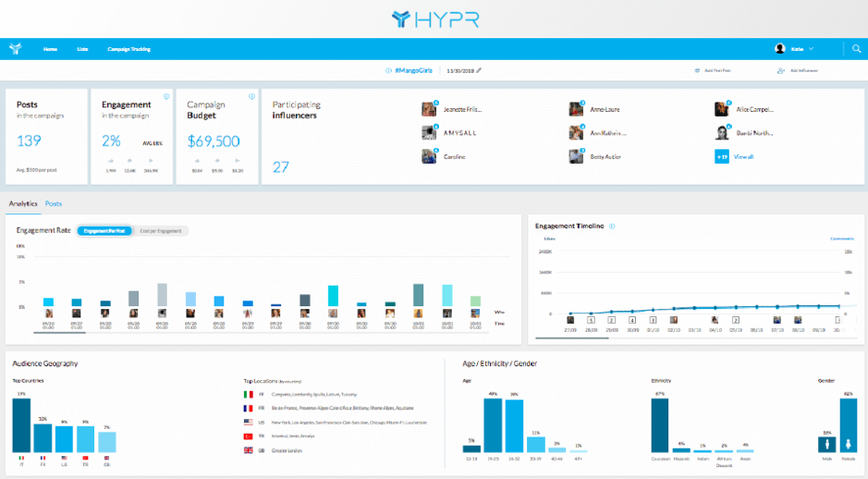Click the HYPR logo in the blue navbar
Screen dimensions: 868x479
click(x=16, y=49)
